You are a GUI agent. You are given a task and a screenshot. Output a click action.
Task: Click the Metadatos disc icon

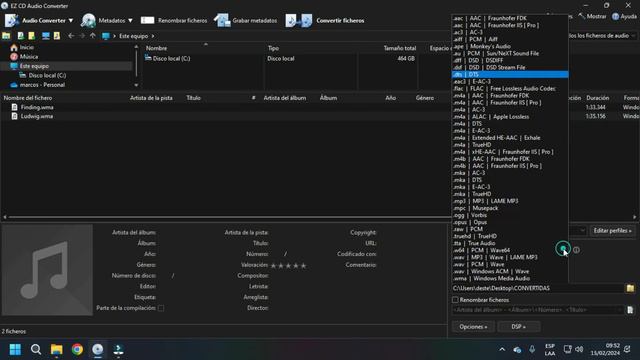tap(88, 20)
